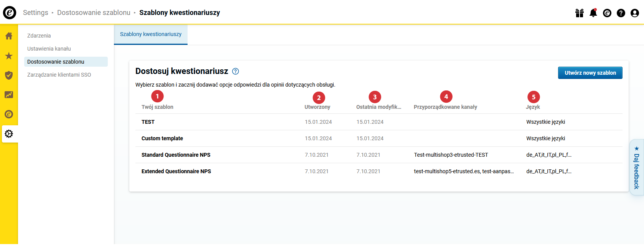The width and height of the screenshot is (644, 246).
Task: Click the Ostatnia modyfik... column header
Action: pyautogui.click(x=379, y=107)
